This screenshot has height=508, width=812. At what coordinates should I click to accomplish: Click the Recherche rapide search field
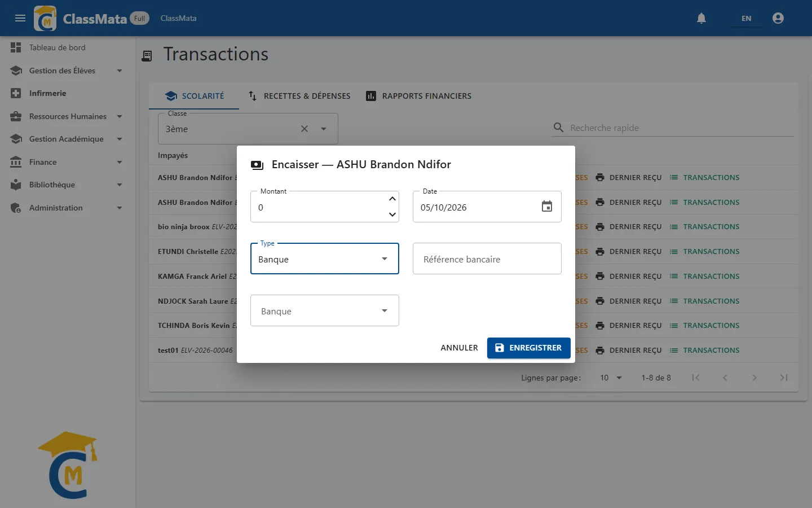[x=673, y=128]
